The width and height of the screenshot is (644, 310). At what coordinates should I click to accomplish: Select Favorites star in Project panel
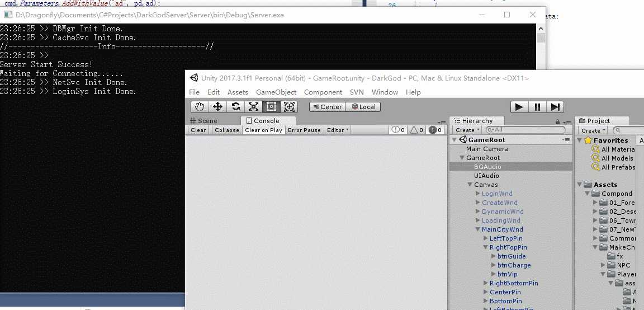click(589, 140)
